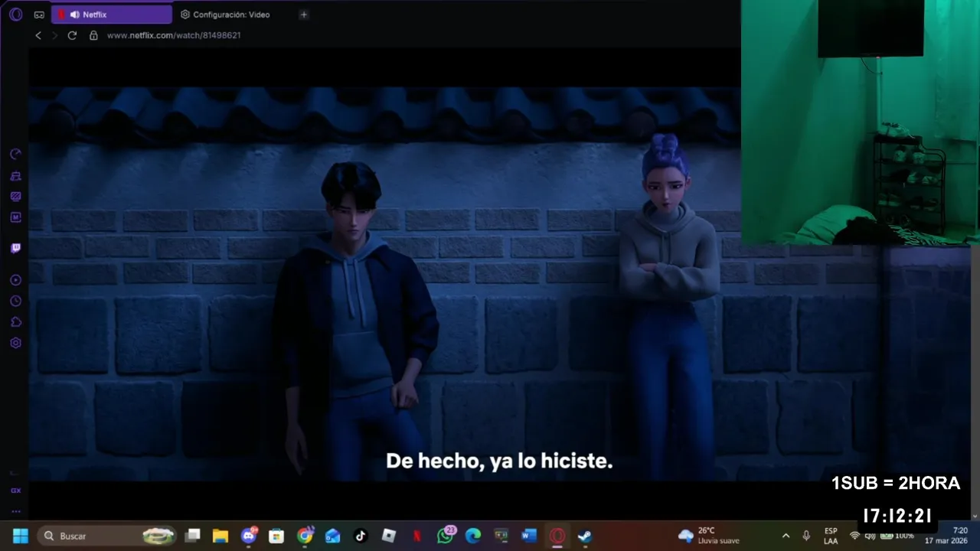Image resolution: width=980 pixels, height=551 pixels.
Task: Open GX Cleaner in sidebar
Action: pos(15,176)
